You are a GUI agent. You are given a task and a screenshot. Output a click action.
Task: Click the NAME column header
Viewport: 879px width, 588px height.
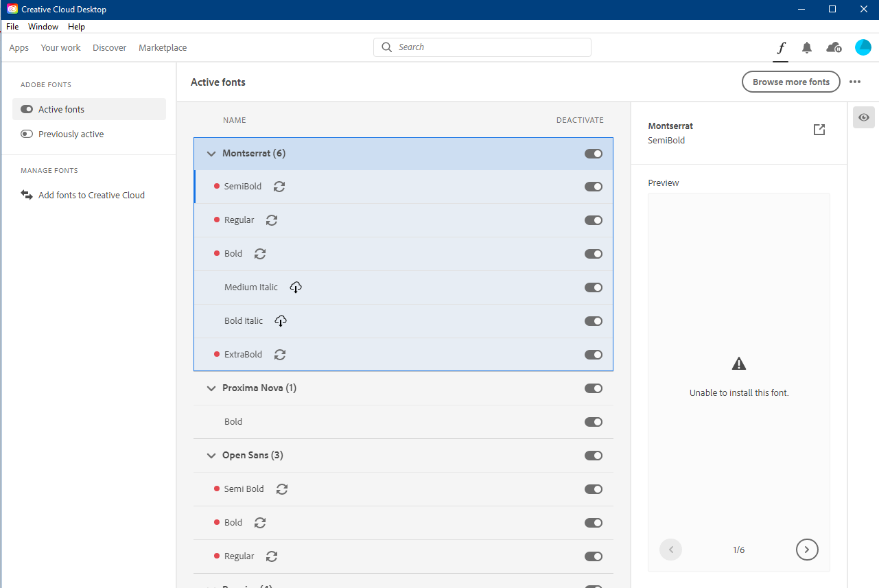coord(235,120)
